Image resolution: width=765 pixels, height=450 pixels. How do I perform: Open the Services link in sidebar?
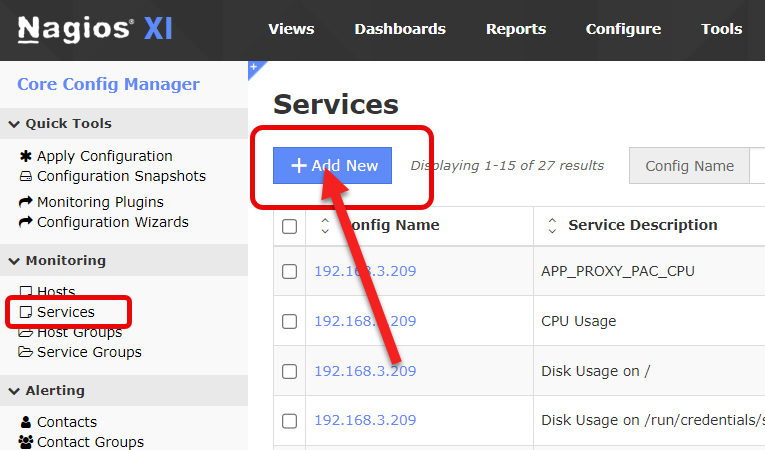[65, 312]
